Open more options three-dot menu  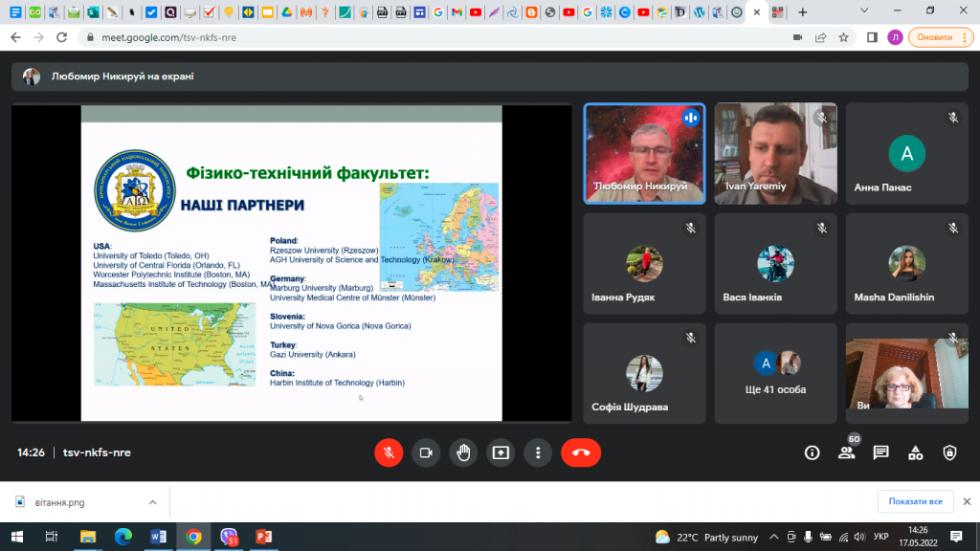pos(538,452)
